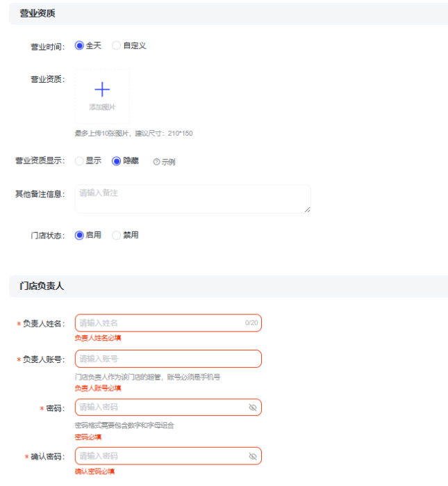Set 门店状态 to 启用
448x486 pixels.
pos(79,235)
